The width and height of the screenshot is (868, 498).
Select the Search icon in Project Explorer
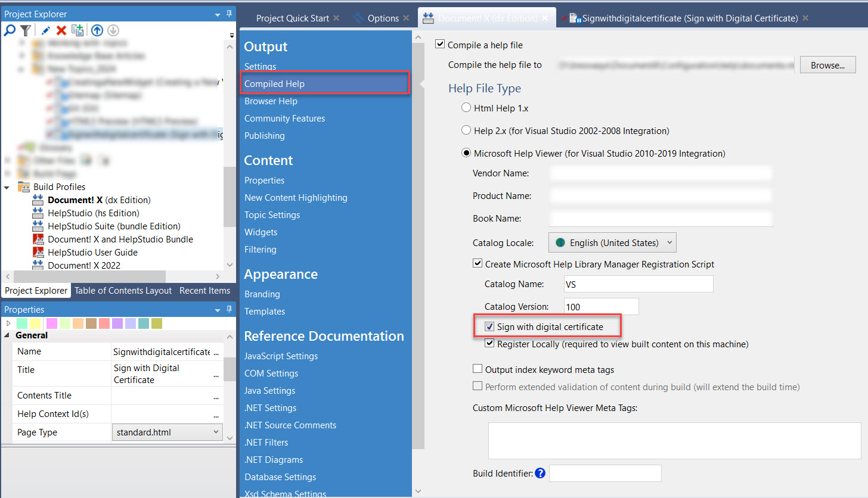10,30
